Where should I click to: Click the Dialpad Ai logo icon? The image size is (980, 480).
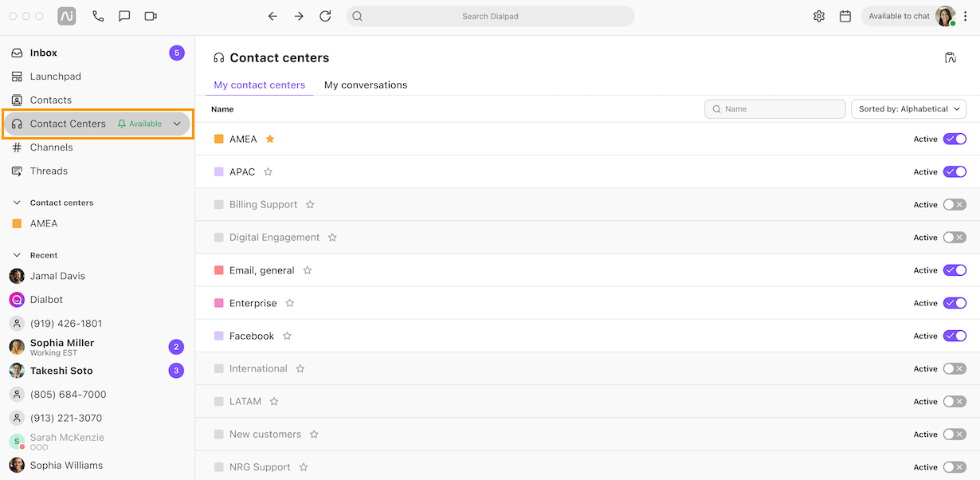[67, 16]
